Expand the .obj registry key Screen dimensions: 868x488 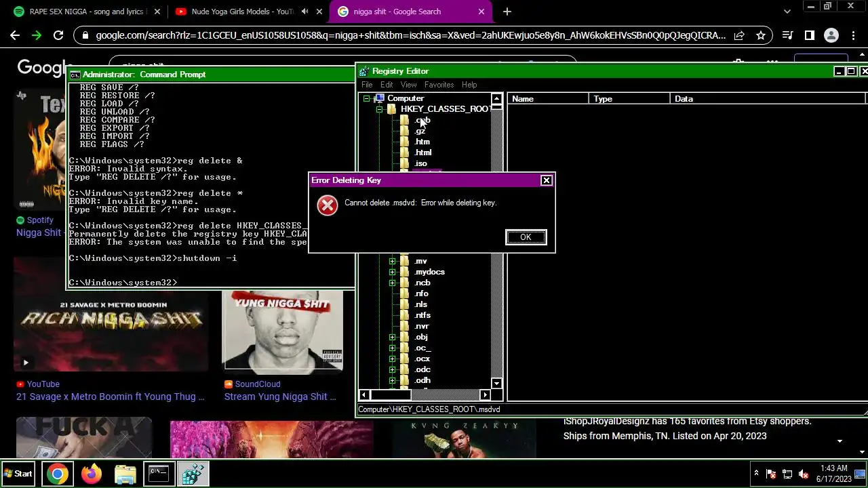(393, 337)
